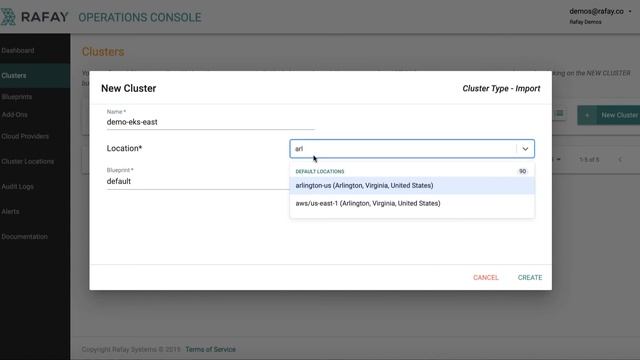Open Cluster Locations in sidebar

[28, 162]
